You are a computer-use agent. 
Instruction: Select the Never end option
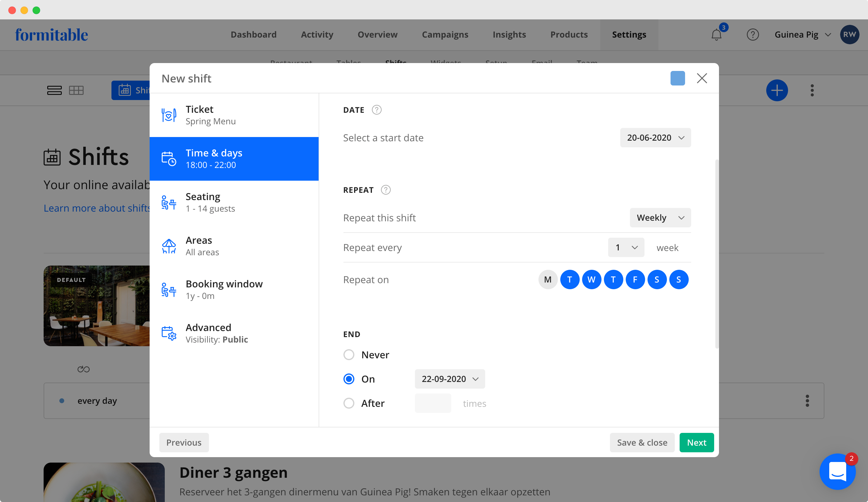pyautogui.click(x=349, y=355)
